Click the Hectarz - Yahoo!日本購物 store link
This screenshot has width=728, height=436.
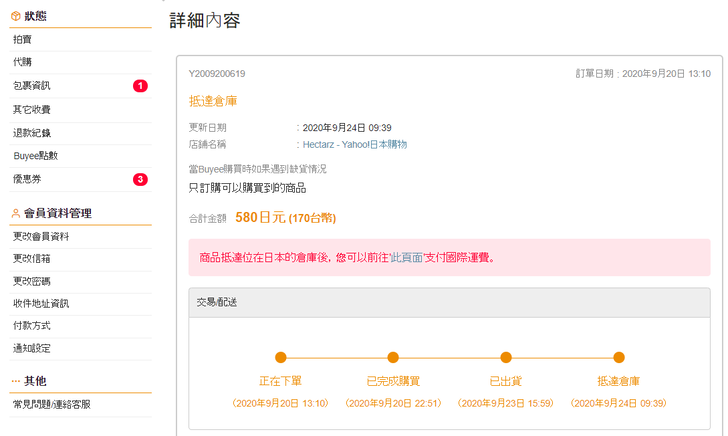[x=354, y=145]
